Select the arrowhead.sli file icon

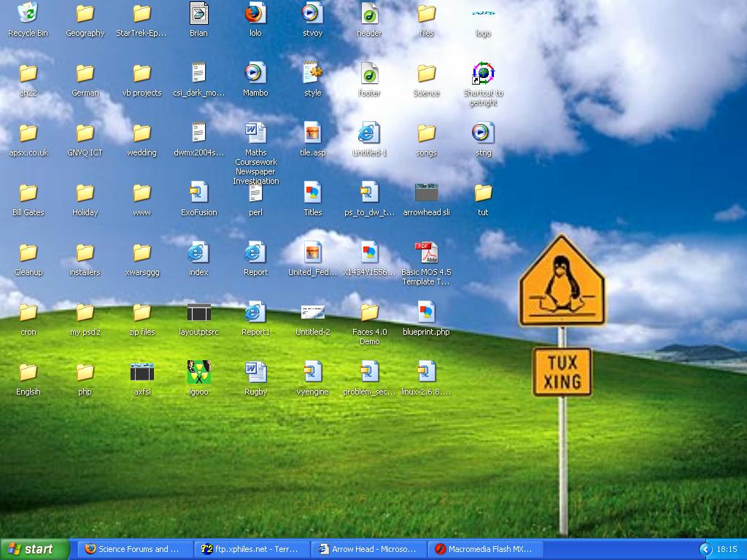tap(426, 193)
